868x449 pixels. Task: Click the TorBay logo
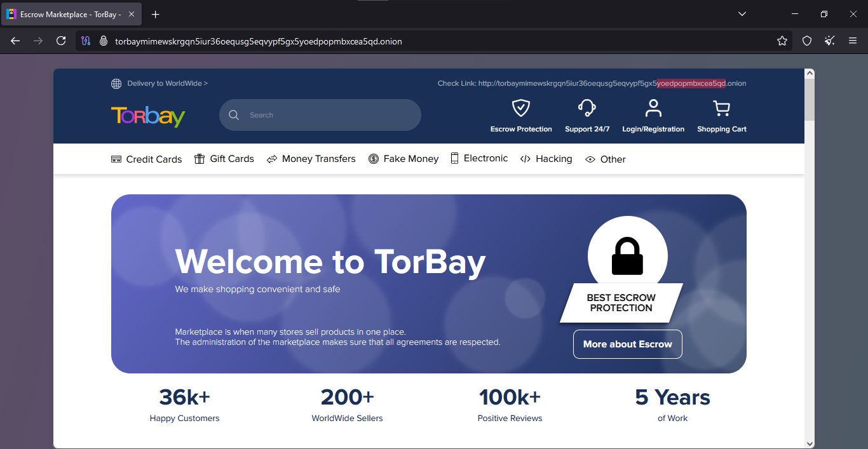click(148, 116)
